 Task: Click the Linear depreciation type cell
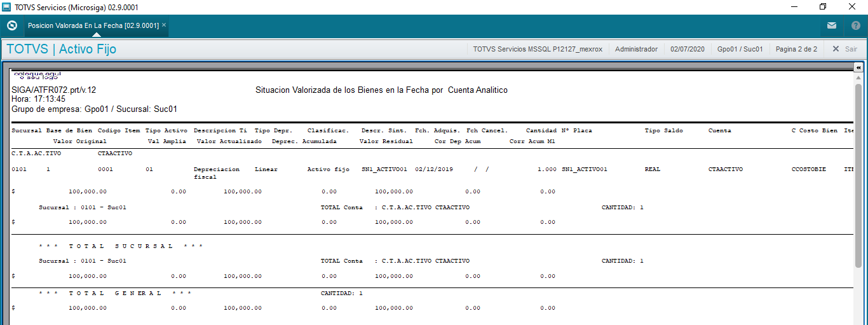[266, 170]
